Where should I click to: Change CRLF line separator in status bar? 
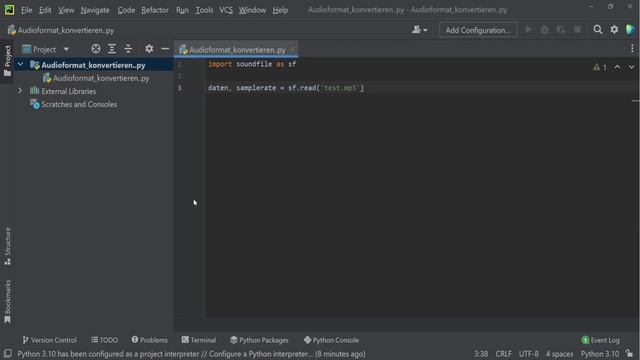[503, 354]
